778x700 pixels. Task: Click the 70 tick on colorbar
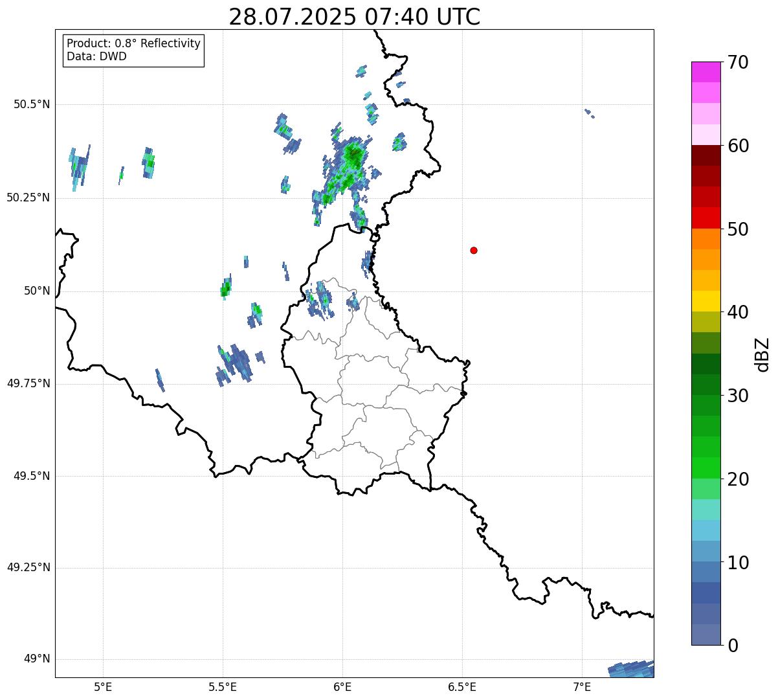[x=738, y=62]
